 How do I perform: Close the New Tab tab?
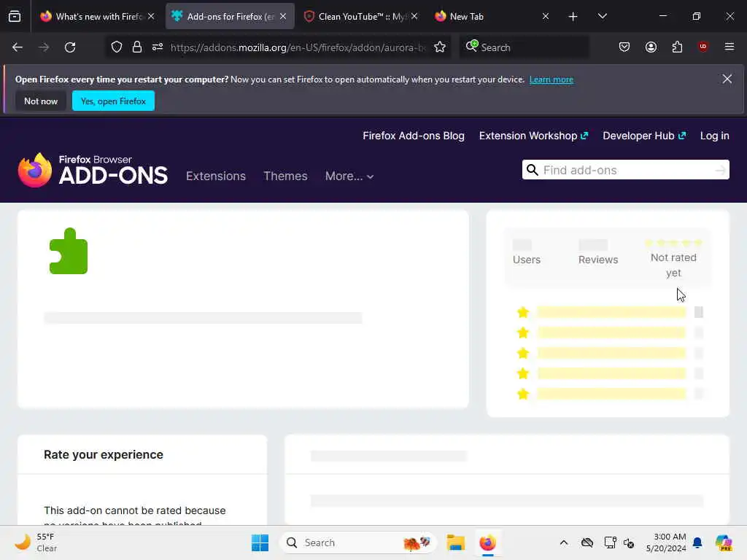(x=546, y=16)
